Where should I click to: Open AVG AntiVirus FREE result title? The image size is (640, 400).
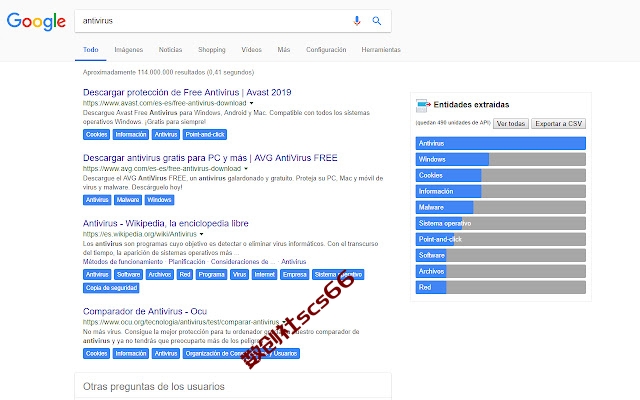[x=210, y=158]
